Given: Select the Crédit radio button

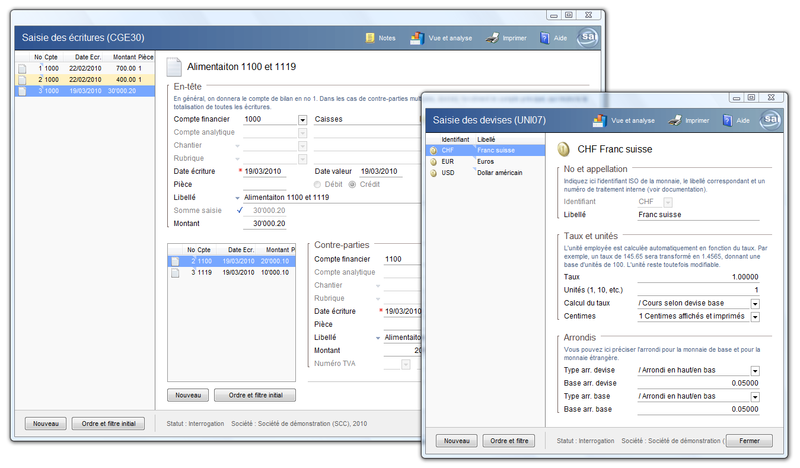Looking at the screenshot, I should point(352,184).
